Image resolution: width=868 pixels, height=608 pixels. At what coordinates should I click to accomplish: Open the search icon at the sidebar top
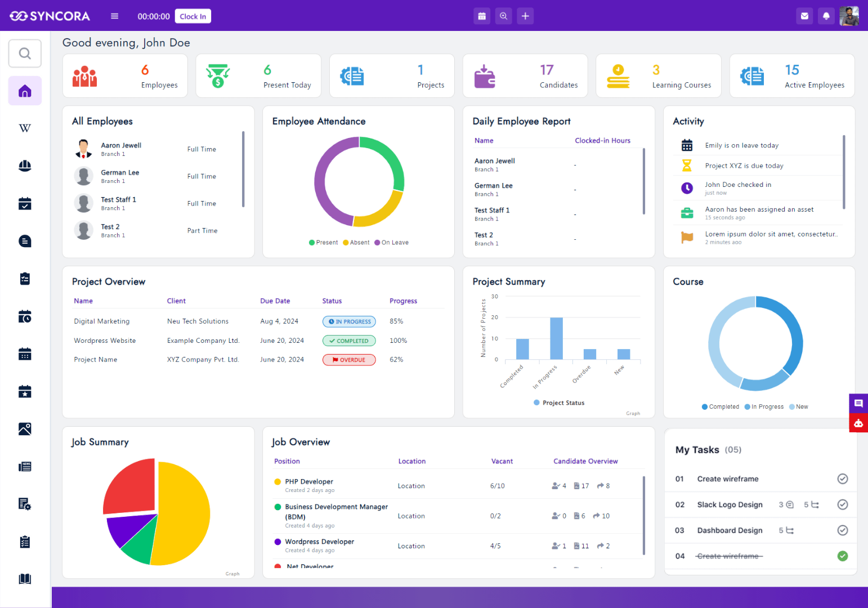pyautogui.click(x=25, y=53)
